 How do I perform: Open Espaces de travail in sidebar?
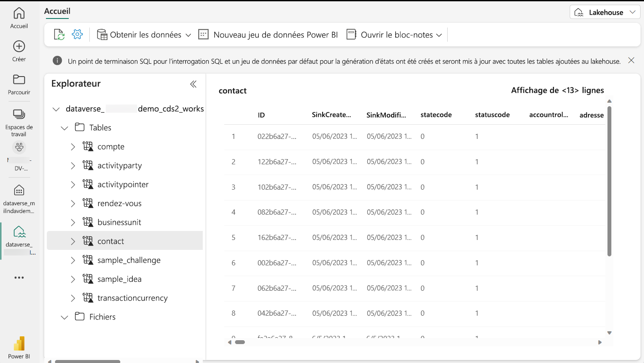pos(19,122)
